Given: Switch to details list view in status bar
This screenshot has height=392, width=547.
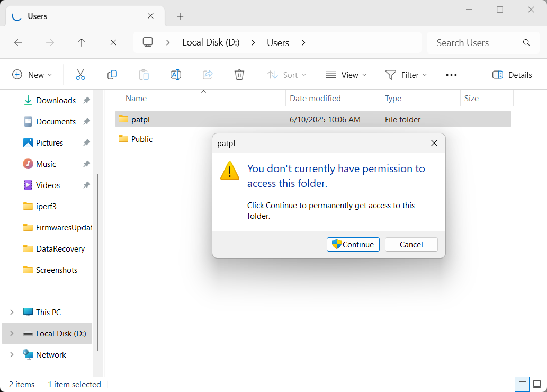Looking at the screenshot, I should click(x=522, y=384).
